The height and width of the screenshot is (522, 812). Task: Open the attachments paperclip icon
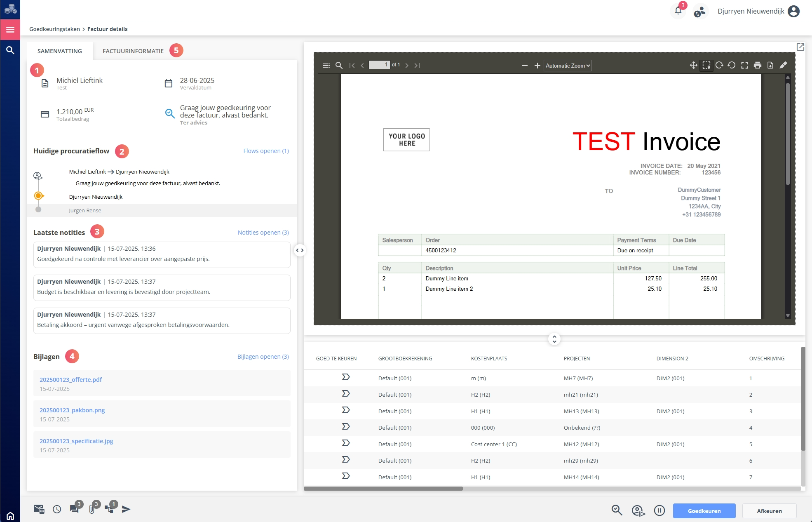click(92, 509)
